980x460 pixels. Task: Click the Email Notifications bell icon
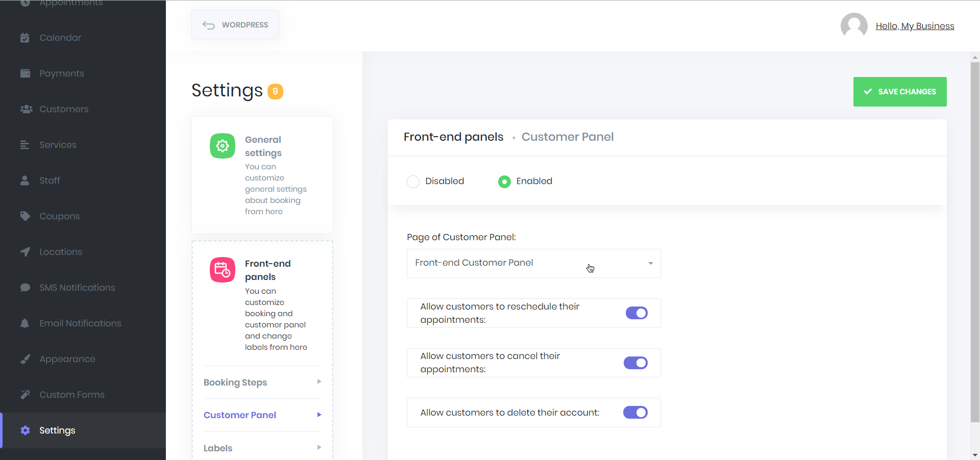click(24, 323)
